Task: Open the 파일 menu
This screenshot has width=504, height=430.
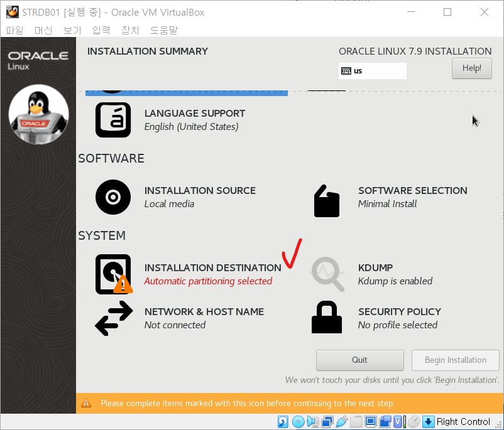Action: point(14,30)
